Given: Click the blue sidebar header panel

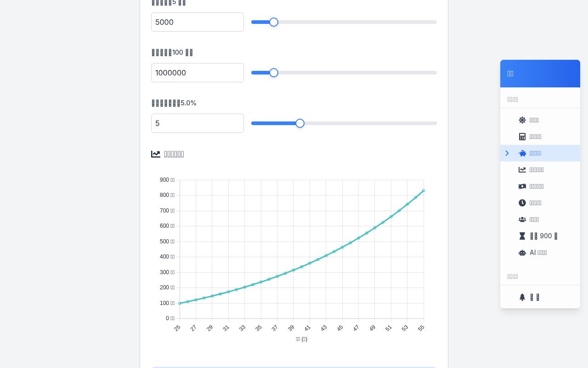Looking at the screenshot, I should coord(540,74).
